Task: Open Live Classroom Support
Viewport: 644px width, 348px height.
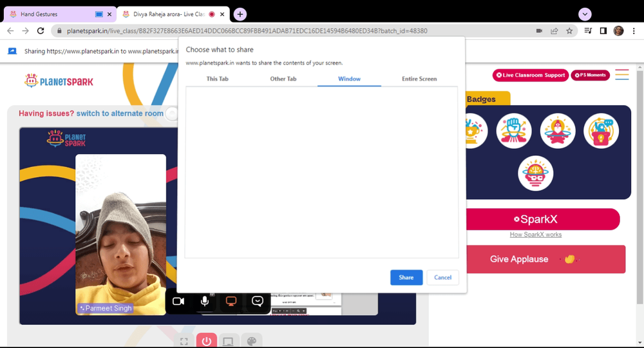Action: pos(530,75)
